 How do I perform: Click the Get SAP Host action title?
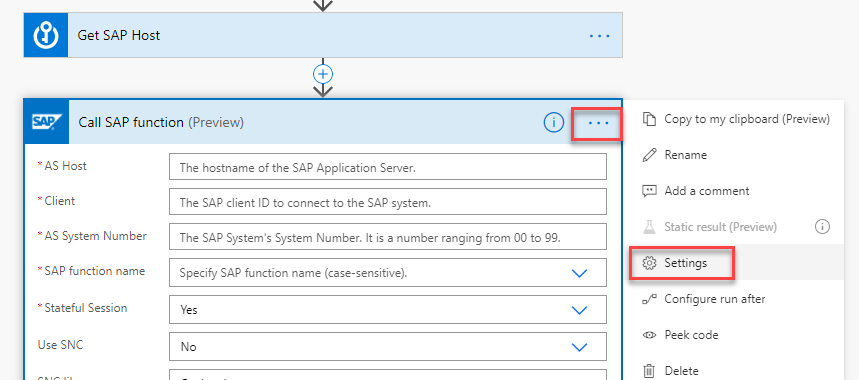click(119, 36)
